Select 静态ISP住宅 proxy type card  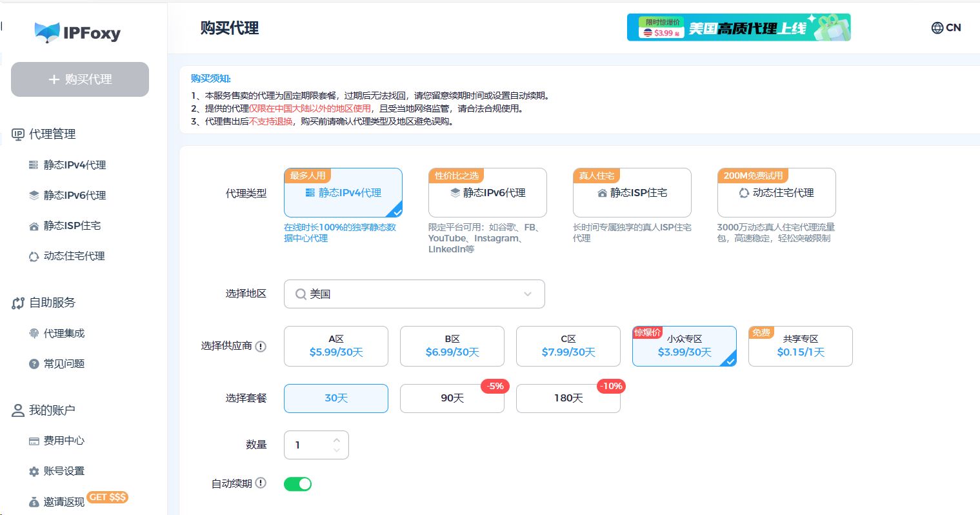pos(632,192)
